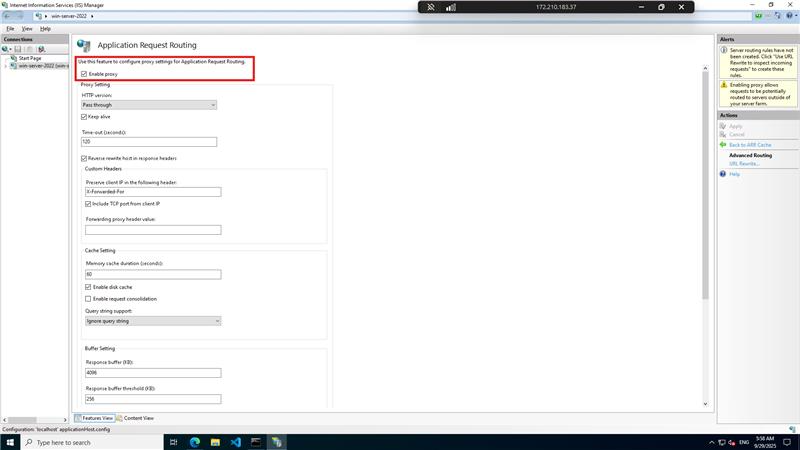
Task: Click the forward navigation arrow
Action: pos(20,16)
